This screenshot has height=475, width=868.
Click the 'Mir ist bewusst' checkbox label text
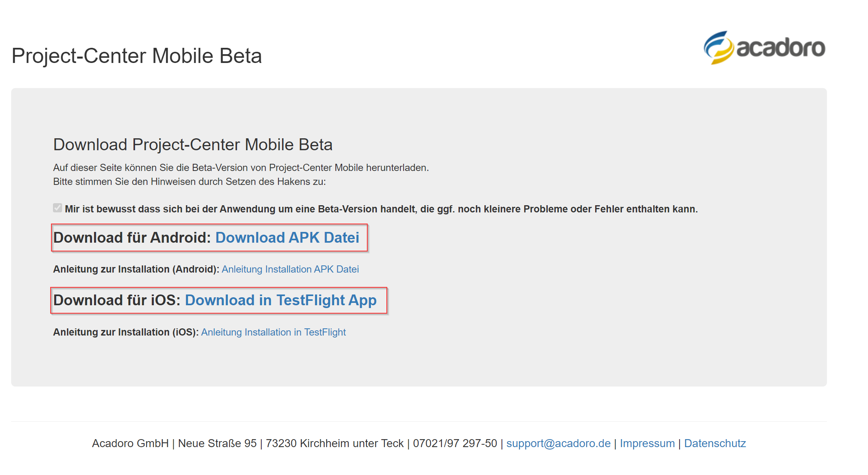coord(381,209)
